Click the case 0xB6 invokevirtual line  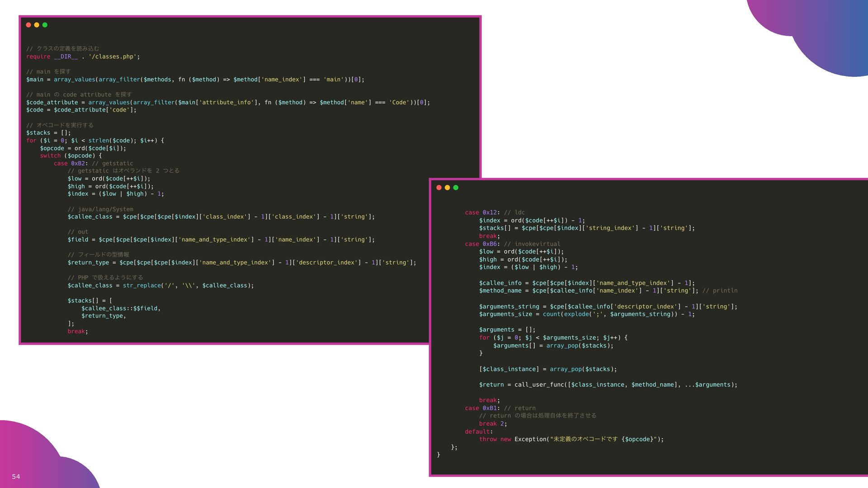click(512, 244)
